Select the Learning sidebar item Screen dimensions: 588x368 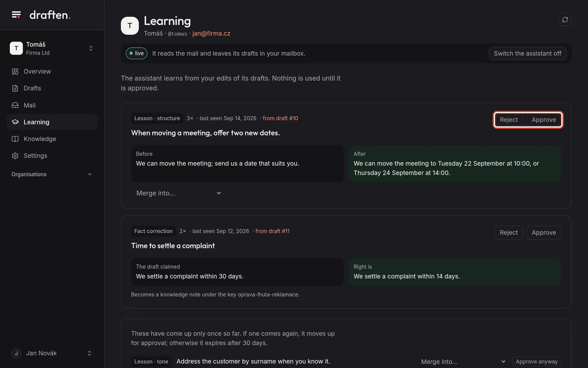click(52, 122)
